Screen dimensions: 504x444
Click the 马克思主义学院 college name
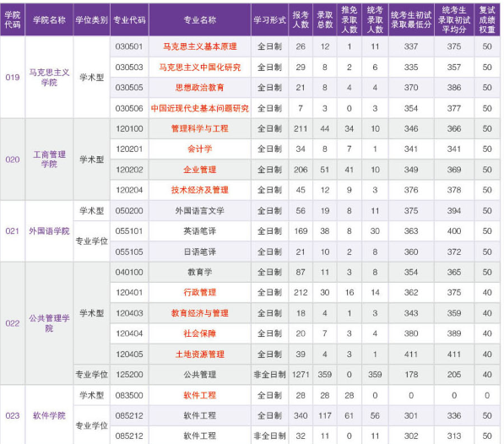tap(49, 78)
